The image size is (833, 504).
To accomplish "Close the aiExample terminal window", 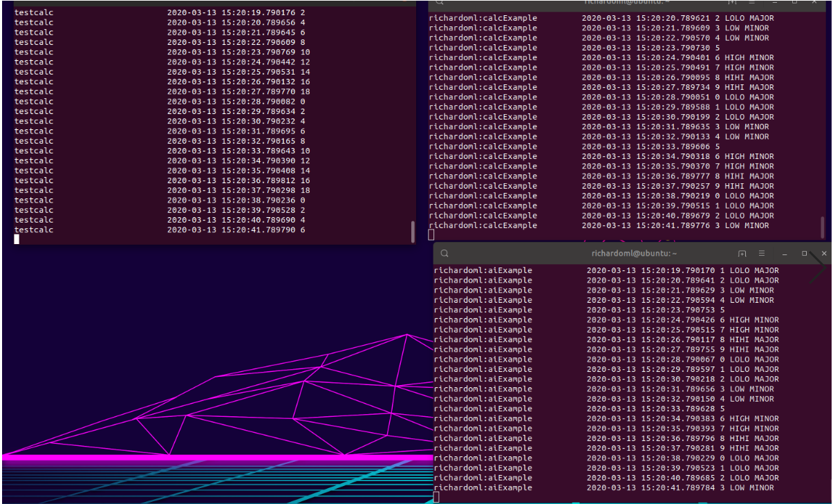I will (x=824, y=254).
